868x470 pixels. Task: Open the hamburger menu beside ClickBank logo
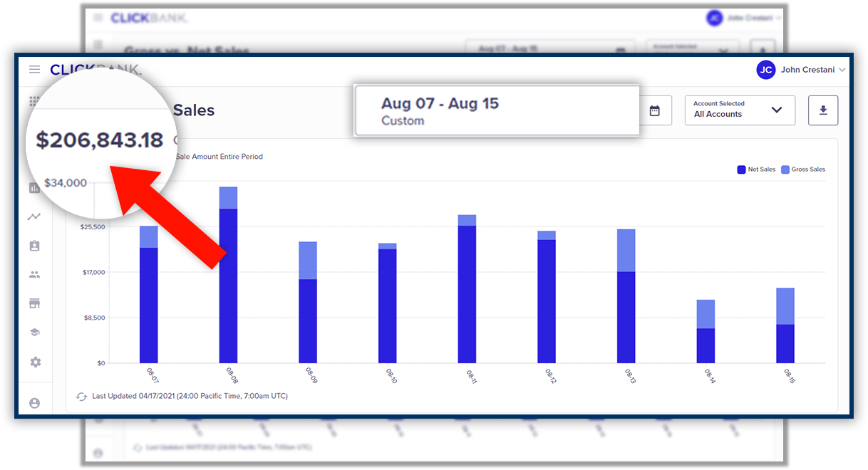coord(34,70)
